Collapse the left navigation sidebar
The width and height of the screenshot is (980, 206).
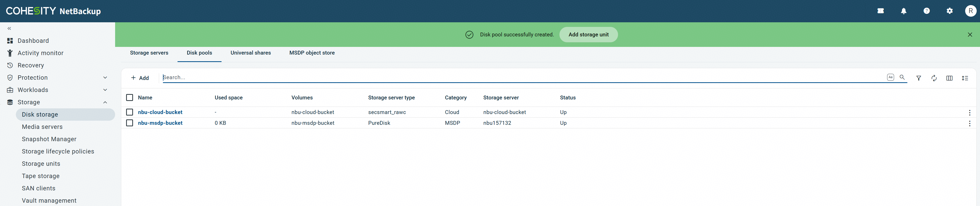tap(9, 28)
